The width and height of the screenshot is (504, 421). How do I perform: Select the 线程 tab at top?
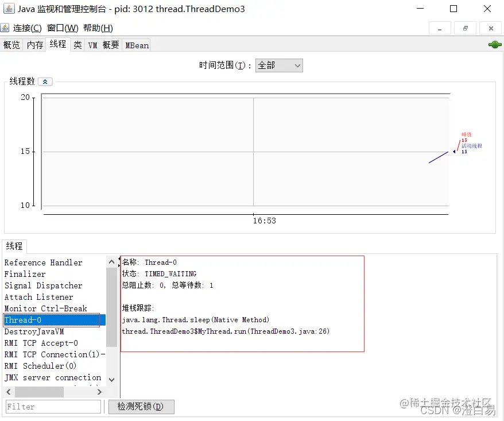(x=58, y=44)
